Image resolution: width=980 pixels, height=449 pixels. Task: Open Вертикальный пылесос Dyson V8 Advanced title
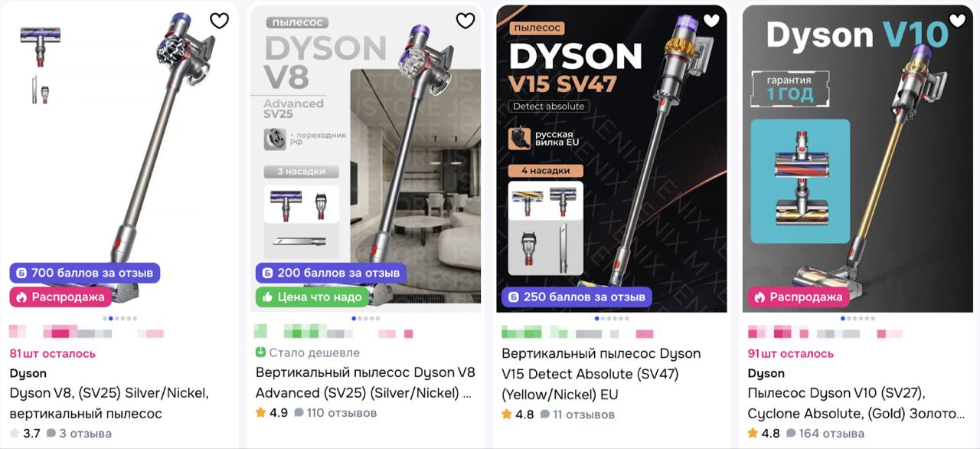[x=365, y=383]
